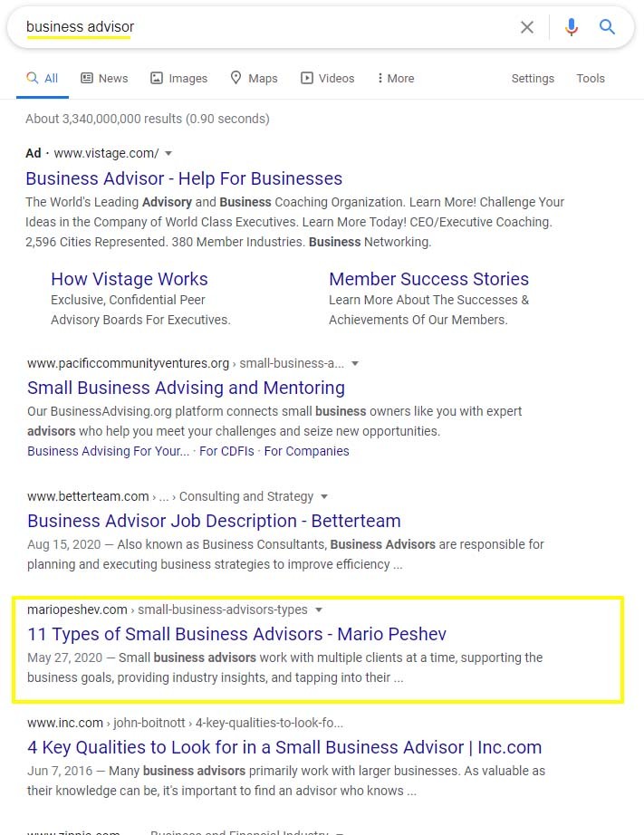Click the microphone voice search icon

pyautogui.click(x=571, y=27)
